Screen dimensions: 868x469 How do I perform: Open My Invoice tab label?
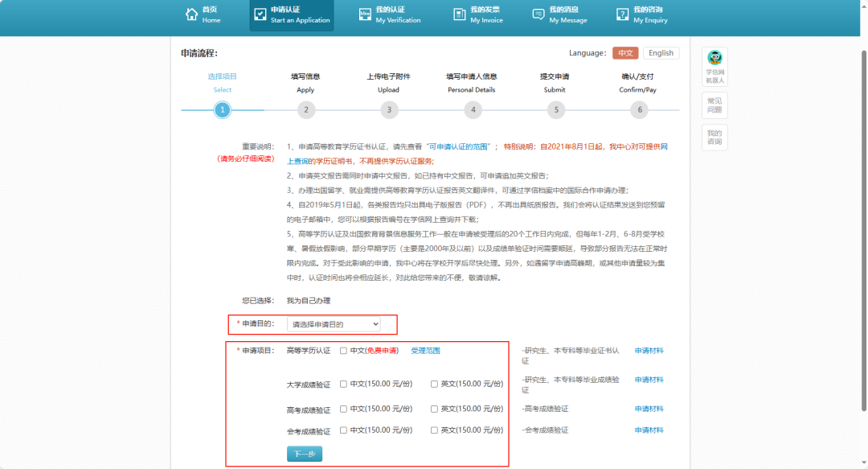point(486,15)
